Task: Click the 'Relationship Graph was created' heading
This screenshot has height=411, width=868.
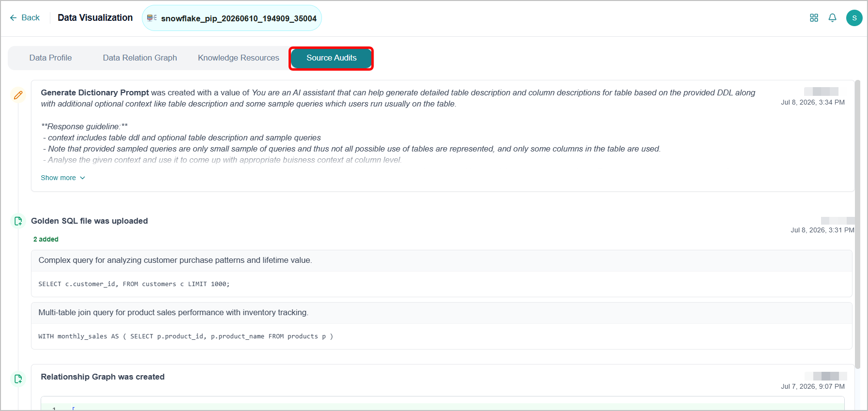Action: click(x=103, y=377)
